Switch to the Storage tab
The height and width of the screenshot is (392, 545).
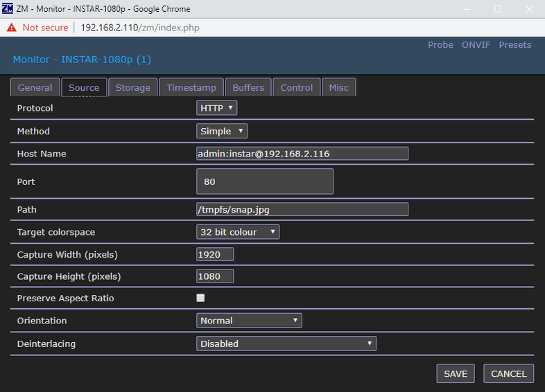click(x=133, y=88)
